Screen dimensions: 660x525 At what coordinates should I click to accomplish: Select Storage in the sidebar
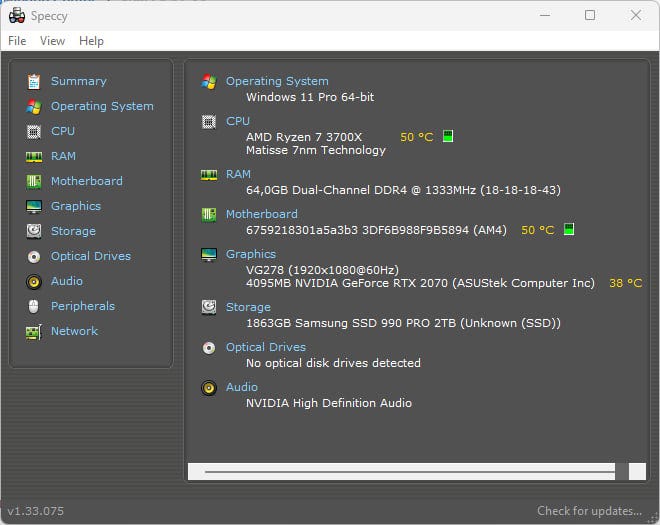point(73,231)
